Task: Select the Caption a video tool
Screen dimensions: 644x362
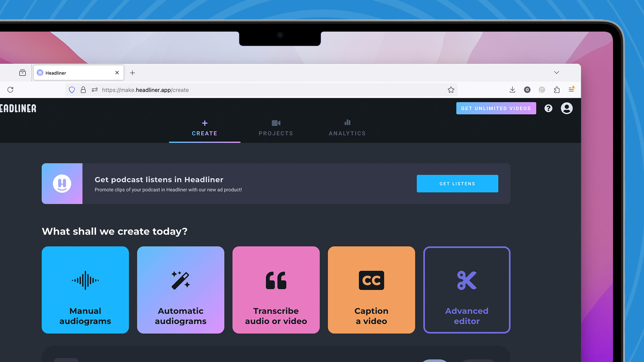Action: click(371, 290)
